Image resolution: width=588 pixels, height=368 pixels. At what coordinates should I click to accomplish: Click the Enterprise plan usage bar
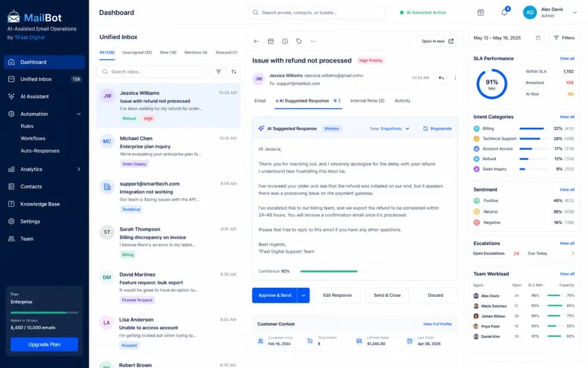point(44,313)
